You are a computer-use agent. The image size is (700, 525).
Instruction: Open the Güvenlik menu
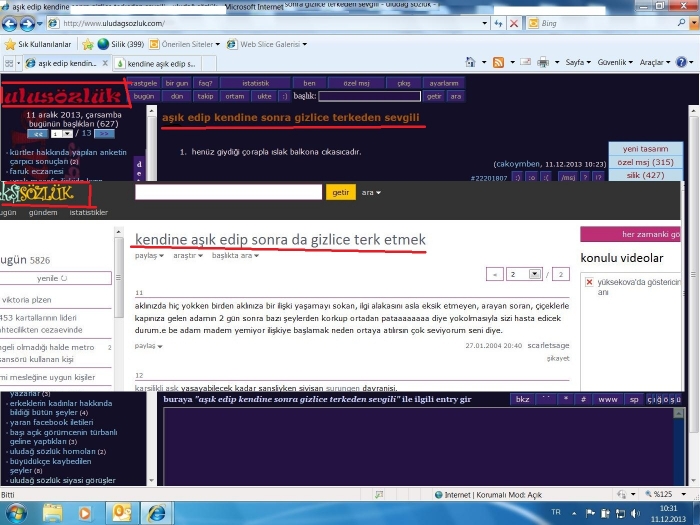(615, 62)
